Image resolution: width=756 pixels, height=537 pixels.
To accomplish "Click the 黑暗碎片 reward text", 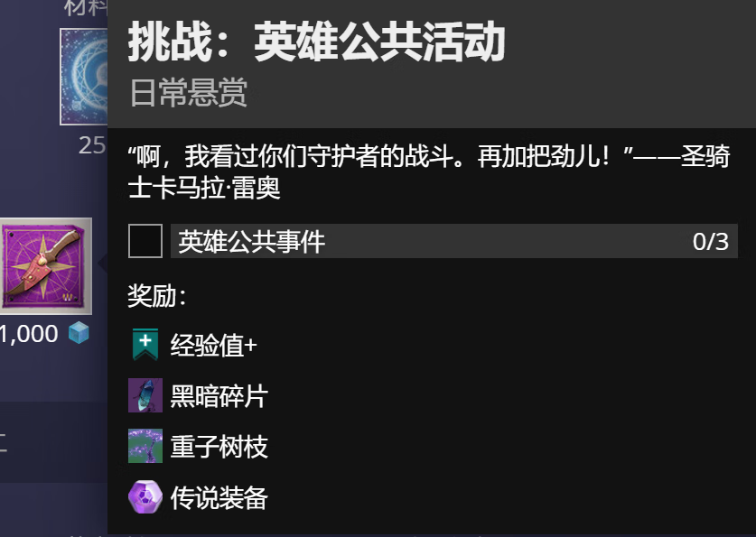I will 219,396.
